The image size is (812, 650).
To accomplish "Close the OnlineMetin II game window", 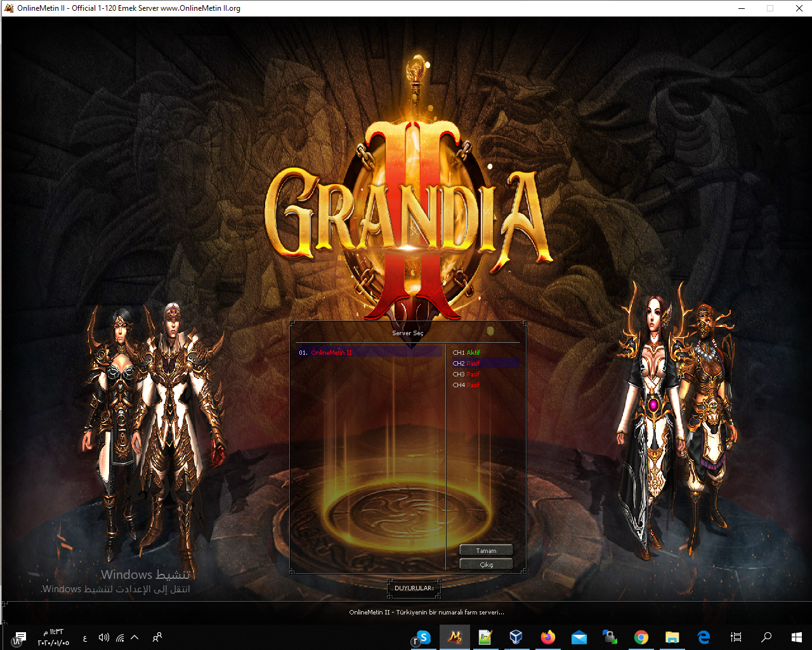I will click(799, 8).
